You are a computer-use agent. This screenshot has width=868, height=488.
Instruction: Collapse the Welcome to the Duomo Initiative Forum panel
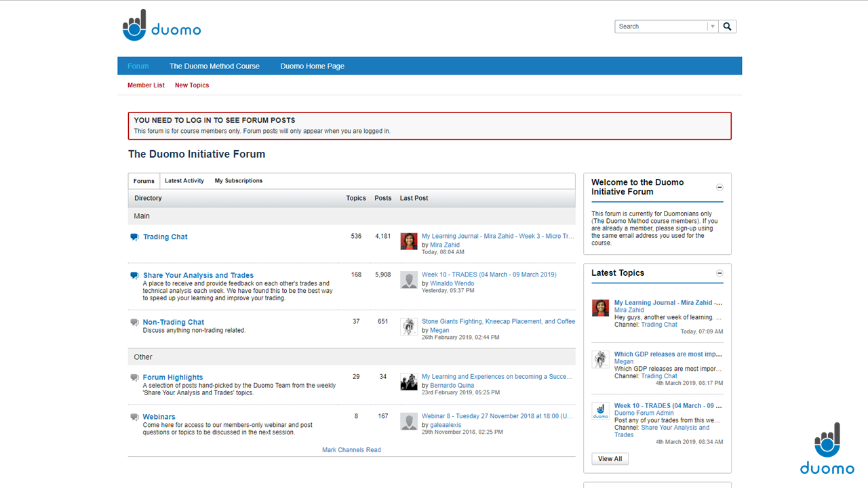tap(720, 187)
